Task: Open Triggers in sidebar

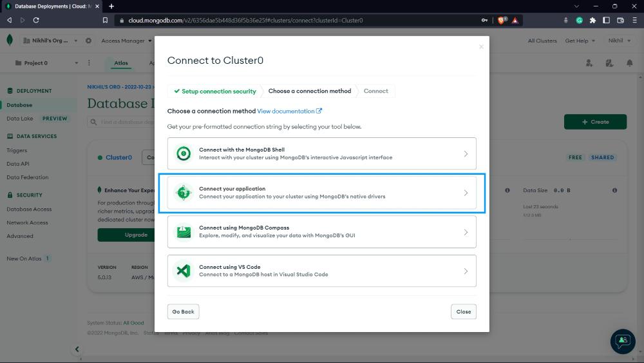Action: 17,150
